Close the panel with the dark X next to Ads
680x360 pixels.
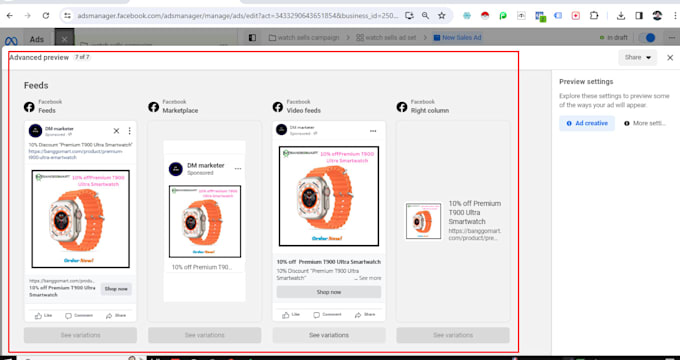pyautogui.click(x=64, y=39)
